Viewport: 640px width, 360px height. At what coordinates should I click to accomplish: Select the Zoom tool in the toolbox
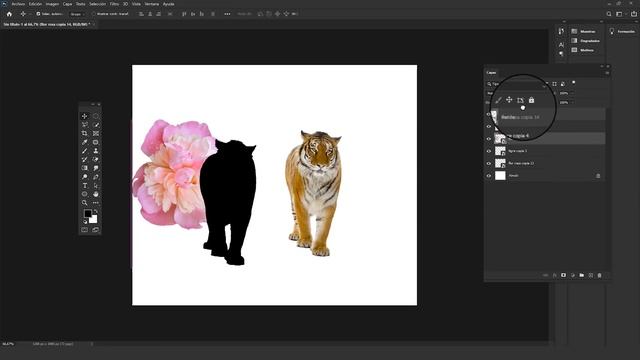click(x=84, y=203)
